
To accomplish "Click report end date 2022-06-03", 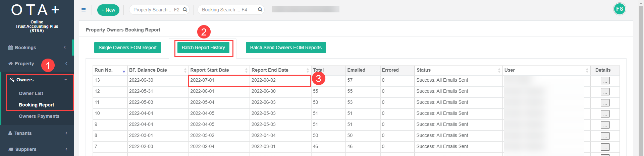I will pos(264,102).
